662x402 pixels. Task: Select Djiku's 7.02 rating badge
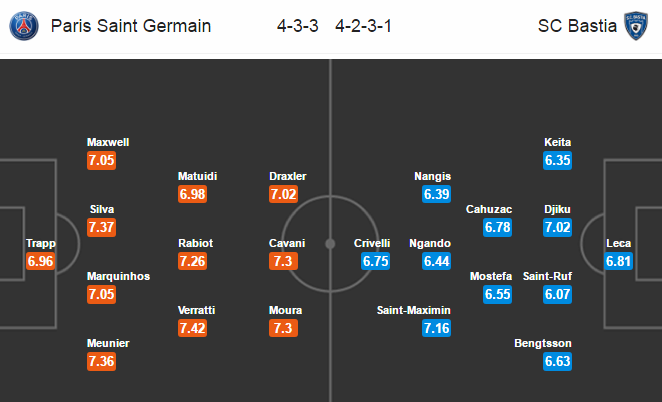click(557, 227)
